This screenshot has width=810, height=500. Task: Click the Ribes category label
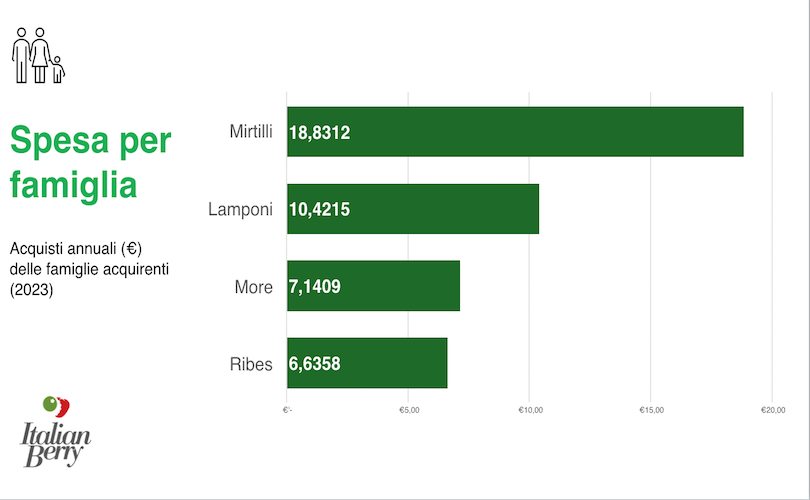coord(250,364)
